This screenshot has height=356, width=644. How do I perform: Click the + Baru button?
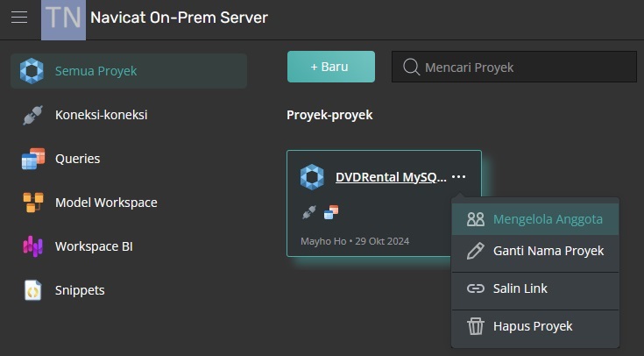(x=331, y=67)
